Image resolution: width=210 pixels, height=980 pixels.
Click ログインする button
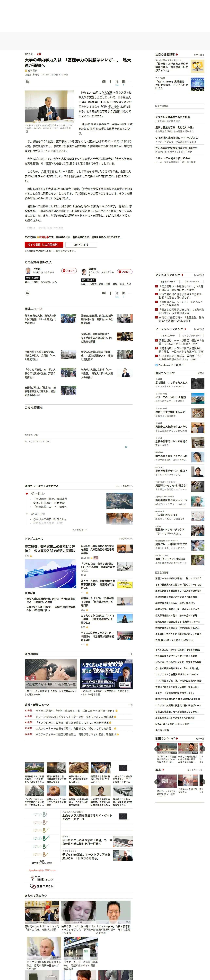point(81,245)
